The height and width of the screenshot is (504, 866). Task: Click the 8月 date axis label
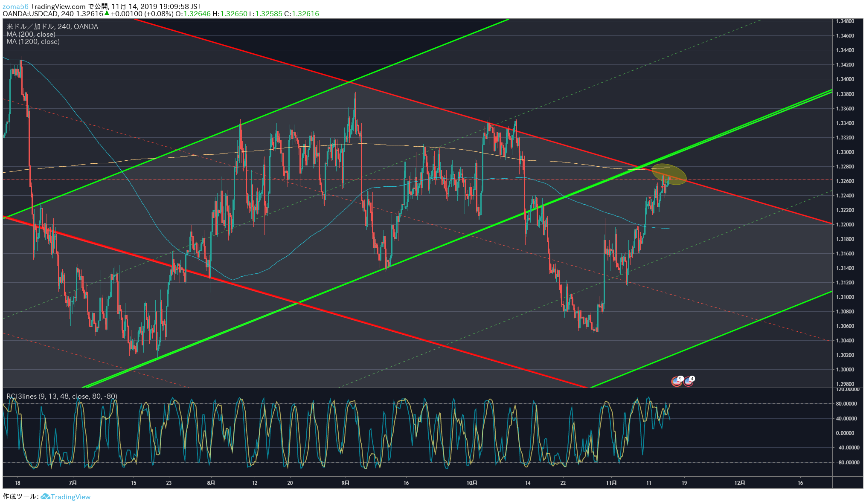tap(211, 483)
